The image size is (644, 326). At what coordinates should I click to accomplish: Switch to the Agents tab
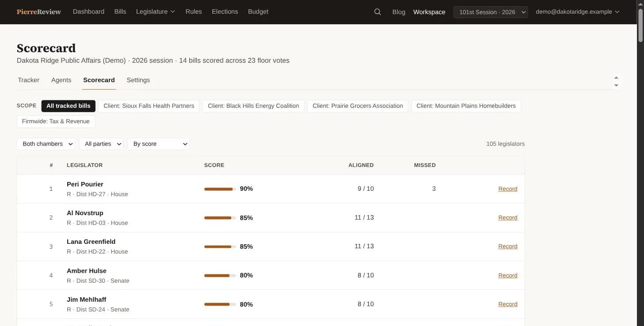click(x=61, y=80)
